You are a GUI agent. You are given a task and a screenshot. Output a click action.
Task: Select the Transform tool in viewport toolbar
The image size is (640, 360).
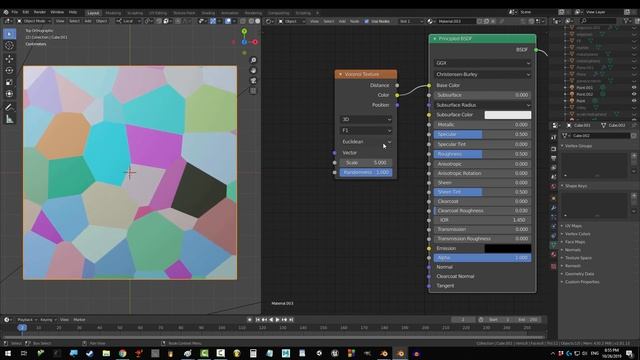pos(9,94)
